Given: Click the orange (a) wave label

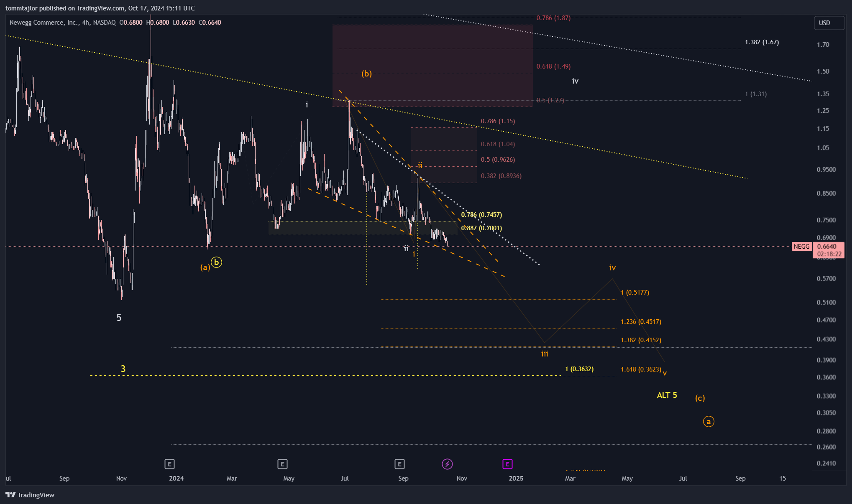Looking at the screenshot, I should [205, 267].
